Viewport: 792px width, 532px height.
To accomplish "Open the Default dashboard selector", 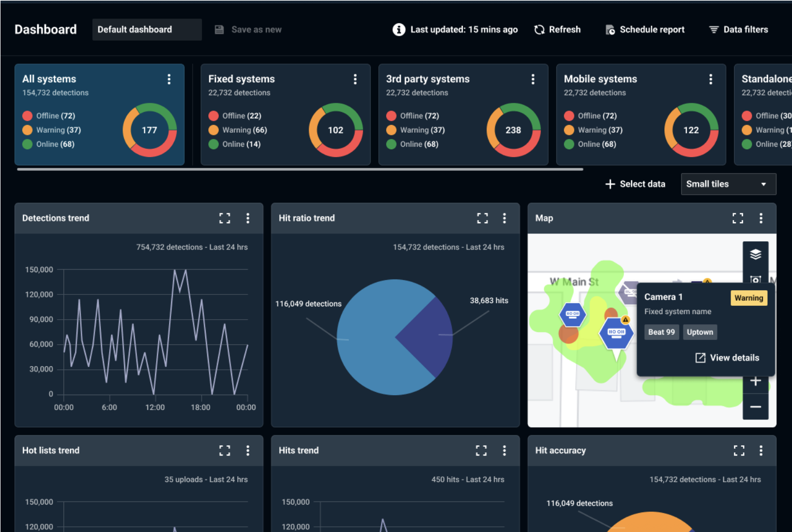I will click(x=147, y=29).
